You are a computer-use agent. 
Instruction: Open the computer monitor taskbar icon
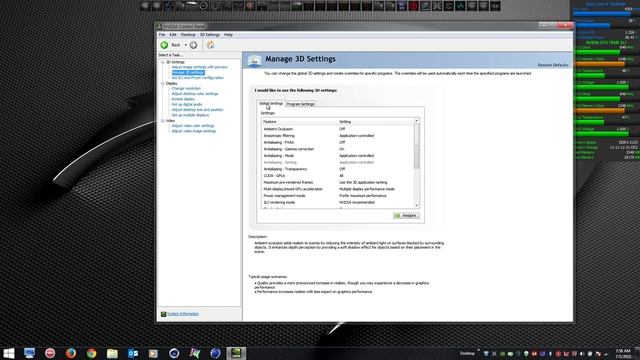click(x=29, y=353)
